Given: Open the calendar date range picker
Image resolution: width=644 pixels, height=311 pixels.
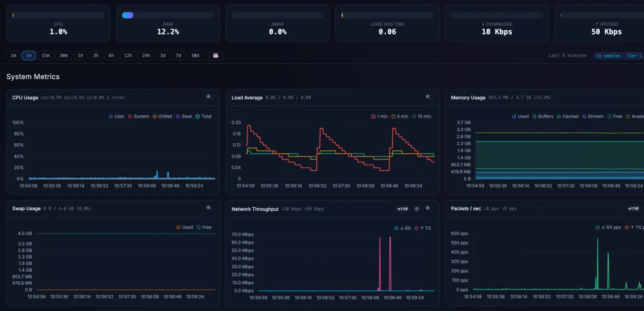Looking at the screenshot, I should (x=216, y=56).
